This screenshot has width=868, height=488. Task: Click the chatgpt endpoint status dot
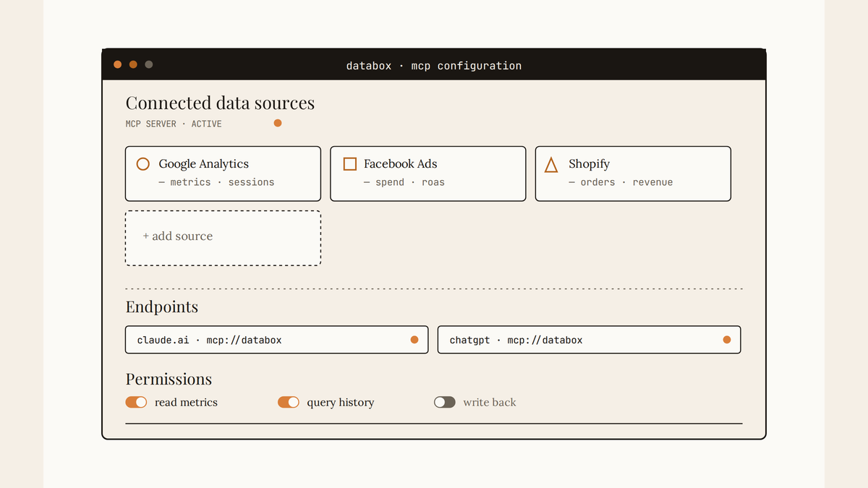click(727, 340)
